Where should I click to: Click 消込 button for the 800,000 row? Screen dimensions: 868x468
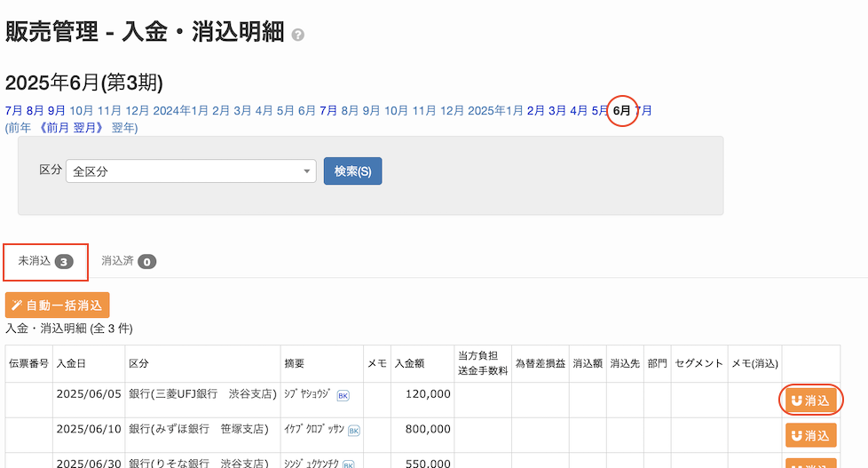coord(811,435)
